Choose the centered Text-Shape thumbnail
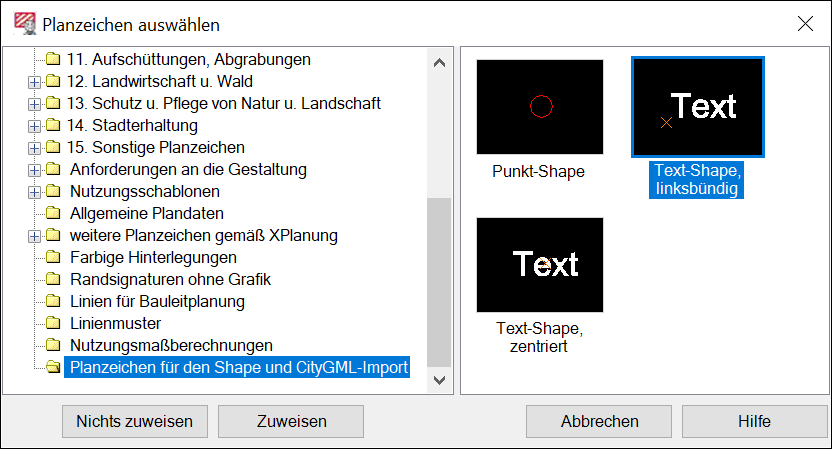 [x=540, y=264]
